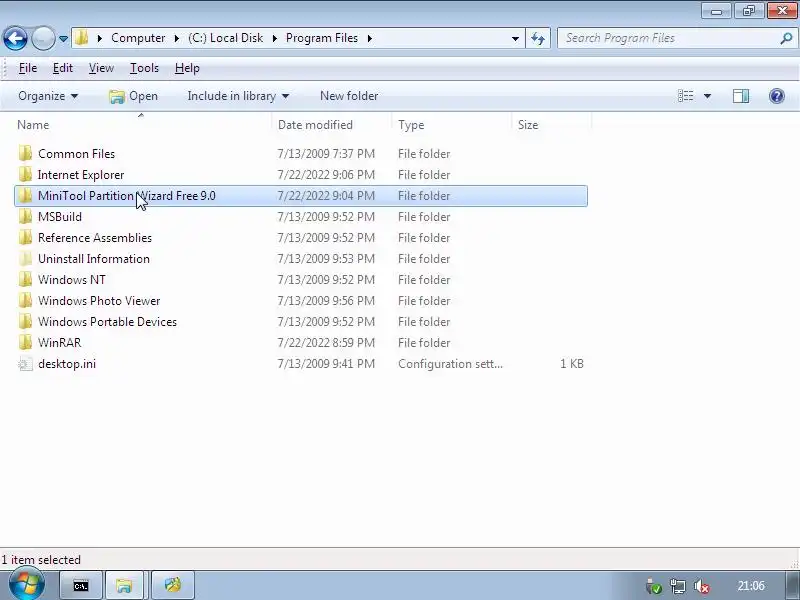The width and height of the screenshot is (800, 600).
Task: Select the desktop.ini file icon
Action: click(25, 364)
